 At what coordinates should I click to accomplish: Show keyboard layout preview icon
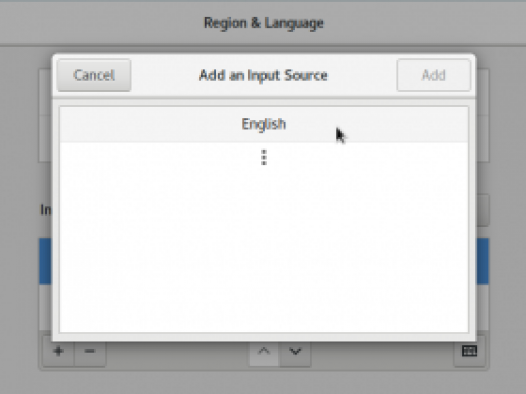click(x=469, y=351)
